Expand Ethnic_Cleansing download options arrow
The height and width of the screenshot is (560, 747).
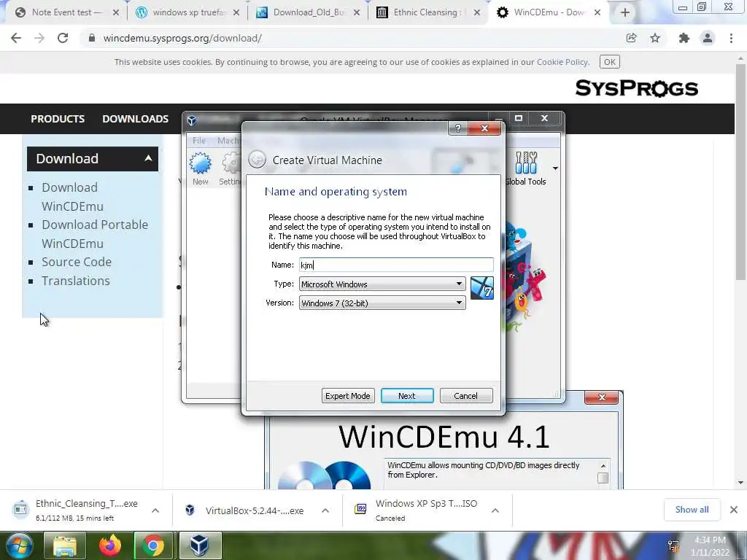pyautogui.click(x=155, y=510)
